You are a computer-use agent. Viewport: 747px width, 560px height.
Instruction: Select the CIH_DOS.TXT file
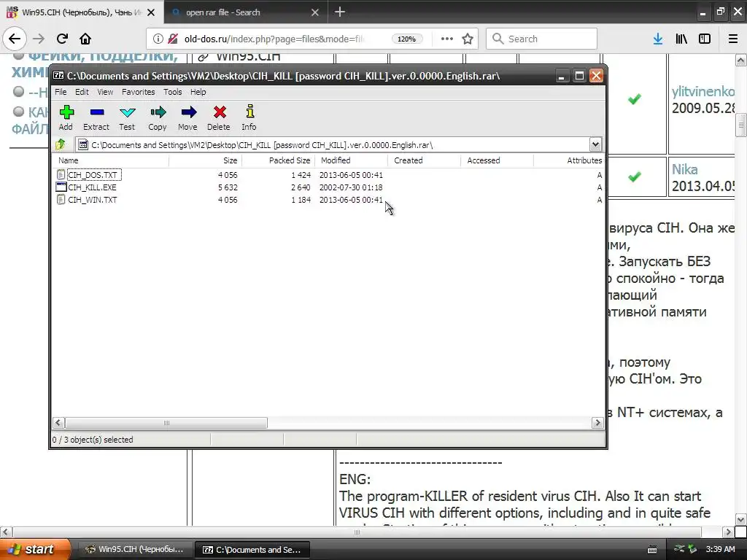pyautogui.click(x=93, y=175)
